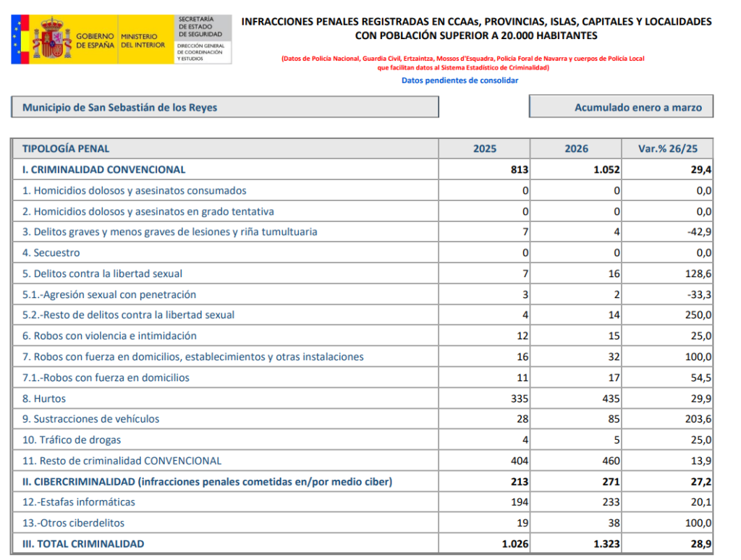
Task: Select '1. Homicidios dolosos y asesinatos consumados'
Action: coord(134,190)
